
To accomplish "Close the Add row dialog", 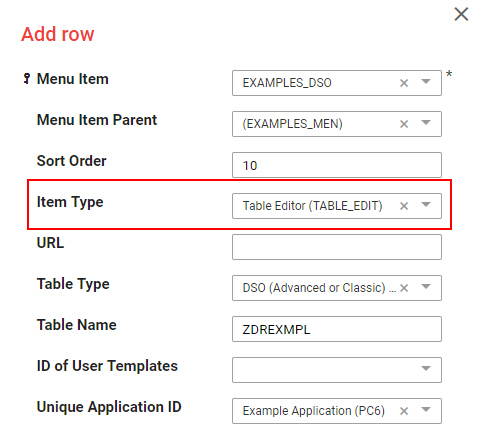I will (461, 14).
